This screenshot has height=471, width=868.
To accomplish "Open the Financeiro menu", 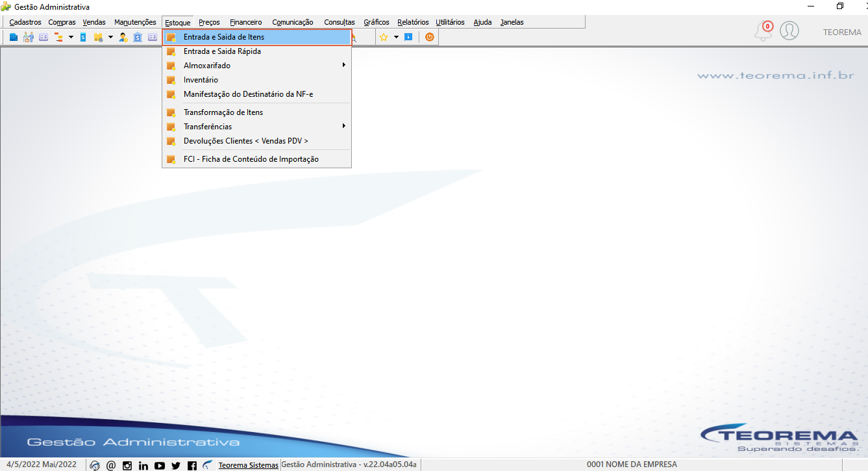I will tap(246, 22).
